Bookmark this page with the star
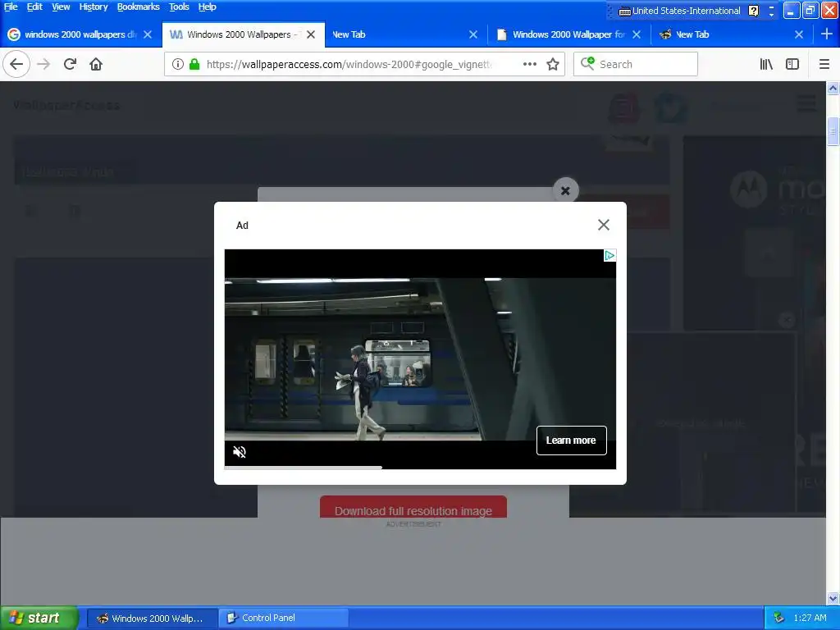Screen dimensions: 840x630 tap(553, 64)
